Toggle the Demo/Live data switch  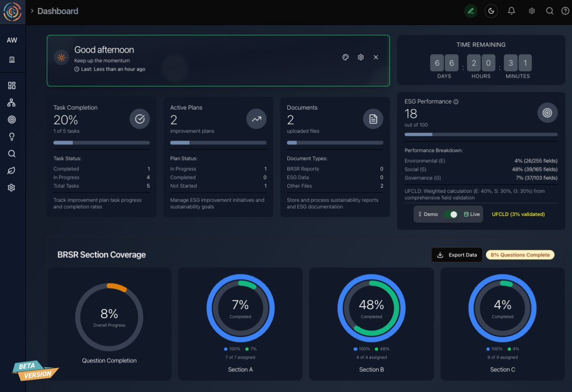[x=451, y=214]
